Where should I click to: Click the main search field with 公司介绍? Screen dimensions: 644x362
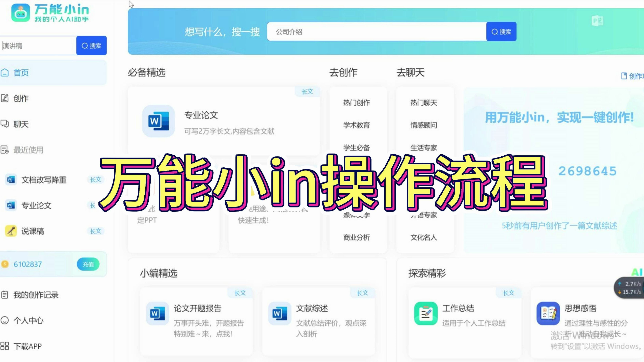[x=377, y=32]
